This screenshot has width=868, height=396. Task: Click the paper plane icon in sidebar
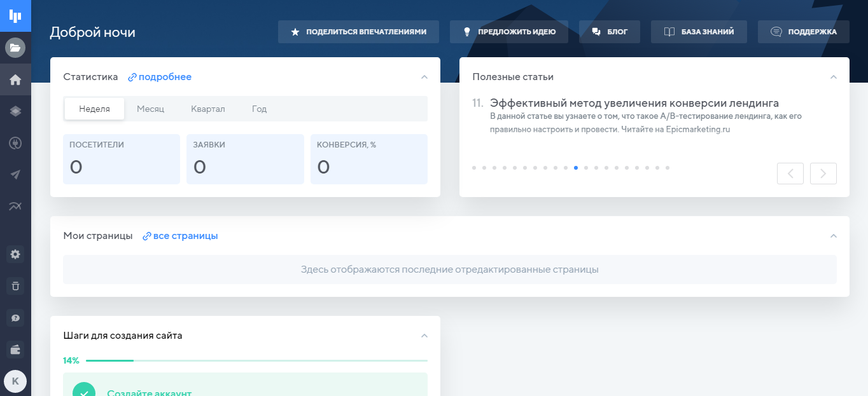click(x=15, y=175)
